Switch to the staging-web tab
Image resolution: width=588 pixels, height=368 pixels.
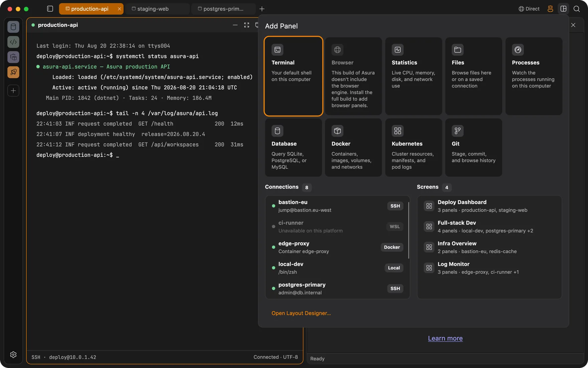158,9
